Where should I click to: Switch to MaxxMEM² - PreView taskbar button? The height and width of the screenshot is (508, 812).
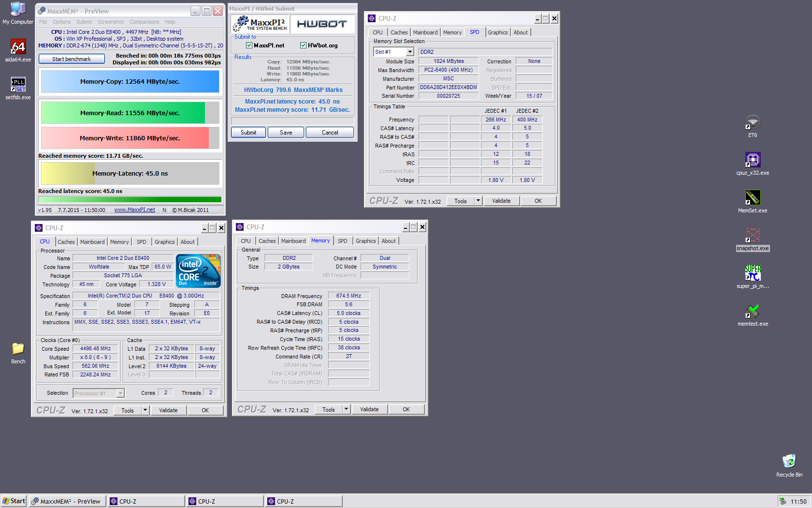click(67, 501)
